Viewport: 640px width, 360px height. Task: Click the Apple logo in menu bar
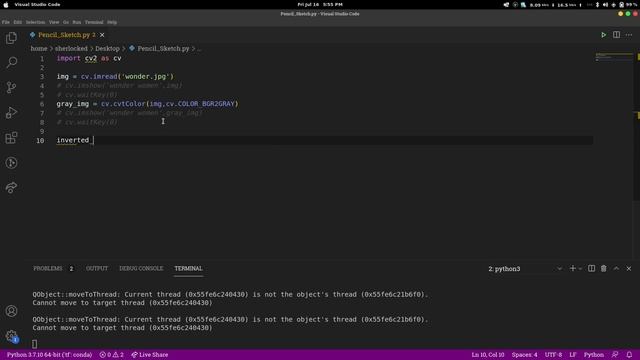tap(6, 4)
